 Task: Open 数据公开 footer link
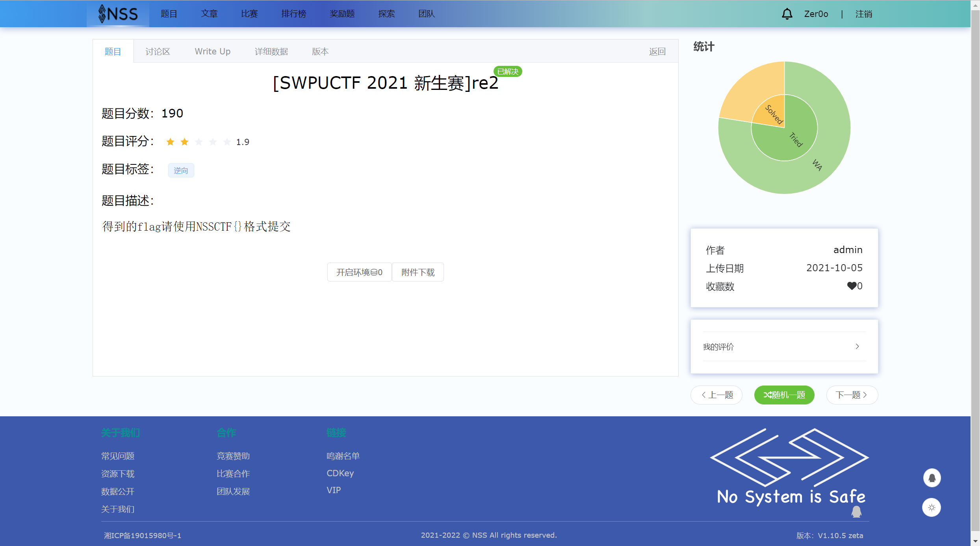pos(118,491)
